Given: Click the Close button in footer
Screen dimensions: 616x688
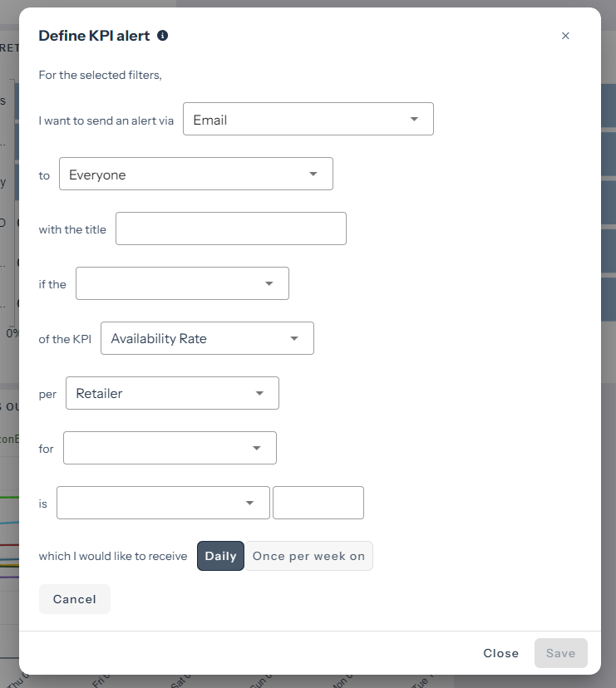Looking at the screenshot, I should (501, 653).
